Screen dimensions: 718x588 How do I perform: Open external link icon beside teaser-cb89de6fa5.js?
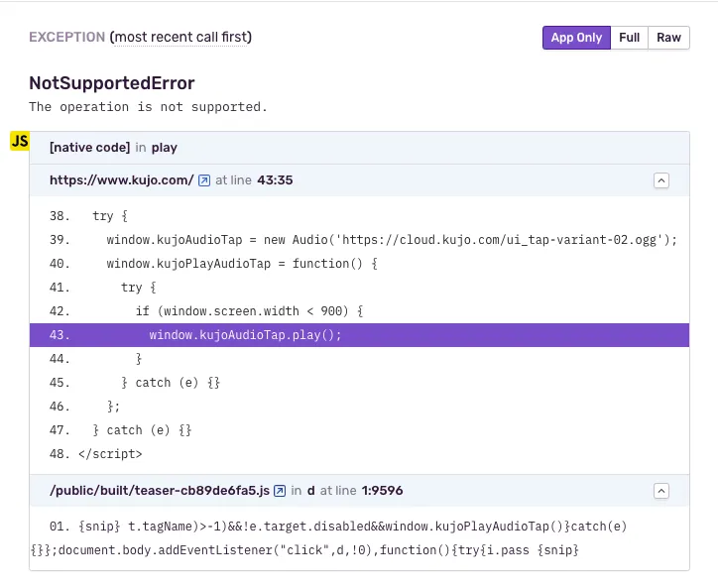[280, 491]
